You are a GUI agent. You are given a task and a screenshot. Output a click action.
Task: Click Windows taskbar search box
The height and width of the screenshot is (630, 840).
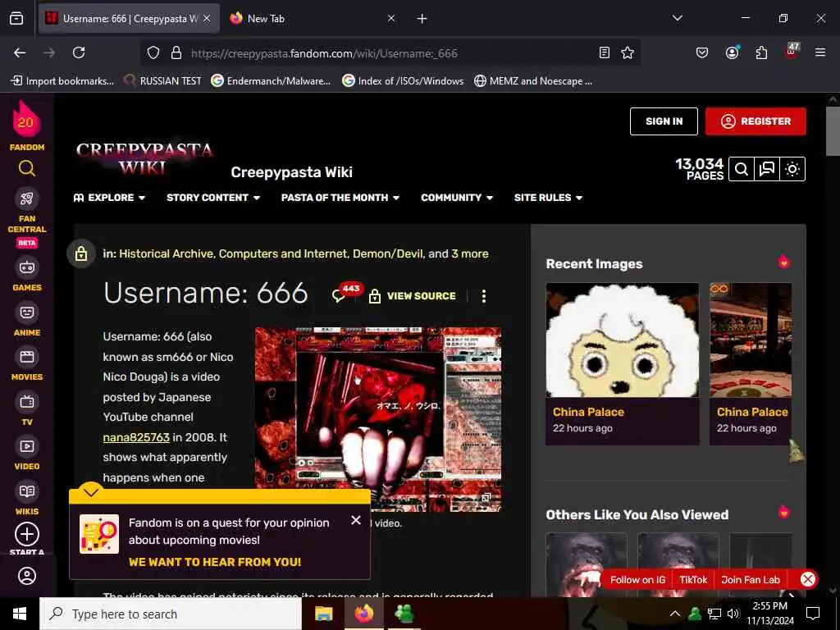click(x=171, y=614)
